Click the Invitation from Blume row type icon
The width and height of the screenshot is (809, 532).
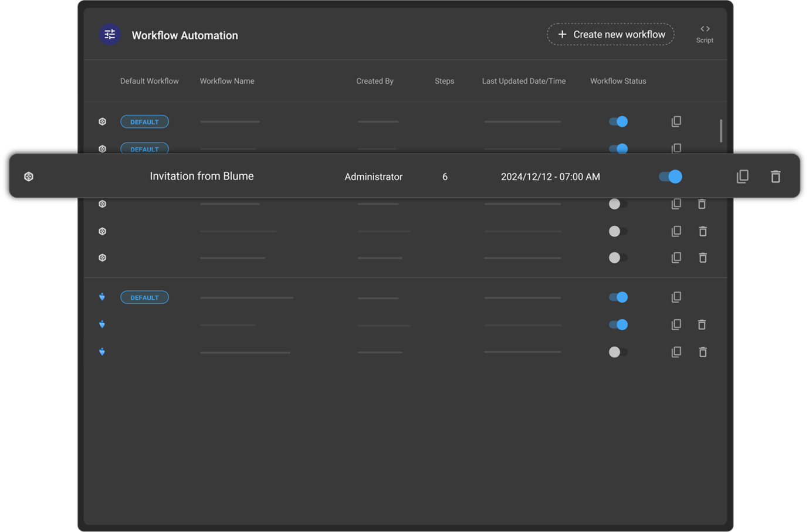[29, 177]
